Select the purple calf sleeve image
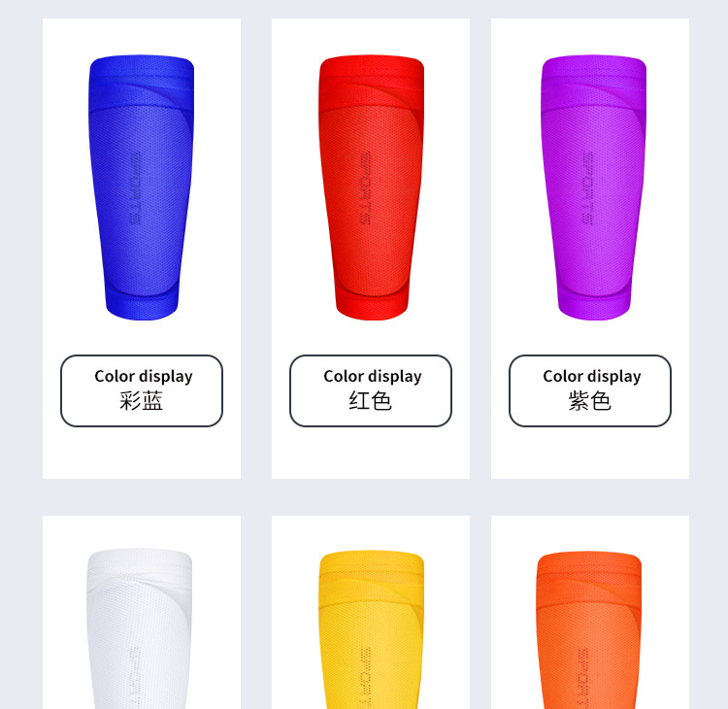The height and width of the screenshot is (709, 728). [593, 187]
